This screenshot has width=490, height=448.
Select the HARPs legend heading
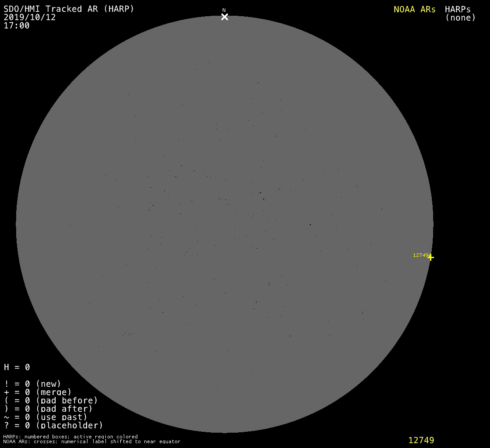pyautogui.click(x=458, y=9)
